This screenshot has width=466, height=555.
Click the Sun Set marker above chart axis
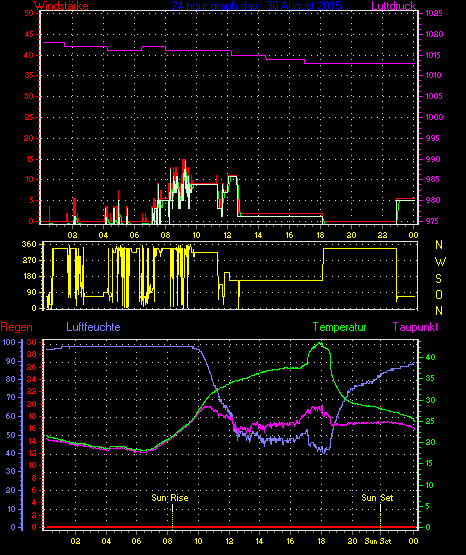(377, 498)
